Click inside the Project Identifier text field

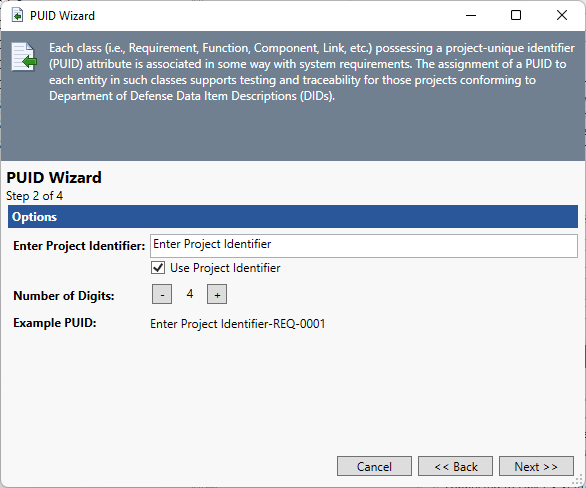click(x=364, y=246)
